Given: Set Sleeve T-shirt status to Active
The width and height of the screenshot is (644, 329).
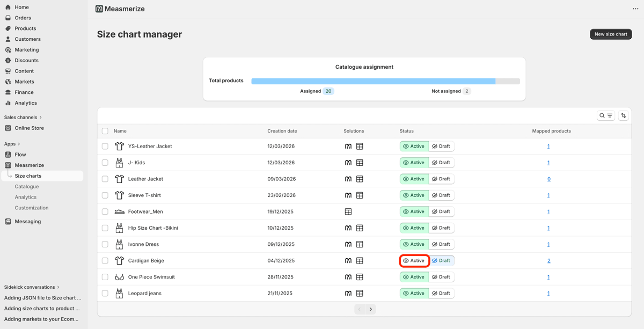Looking at the screenshot, I should click(x=414, y=195).
